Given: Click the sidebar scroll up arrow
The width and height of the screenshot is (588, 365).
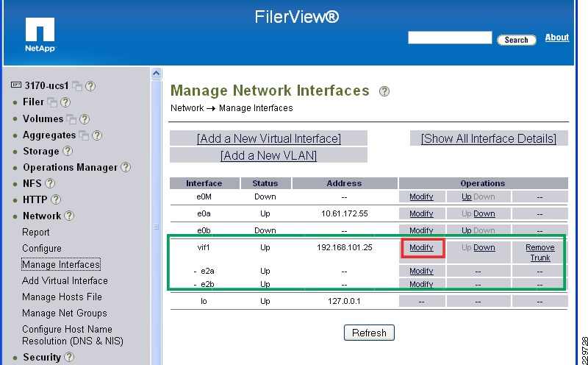Looking at the screenshot, I should [156, 74].
